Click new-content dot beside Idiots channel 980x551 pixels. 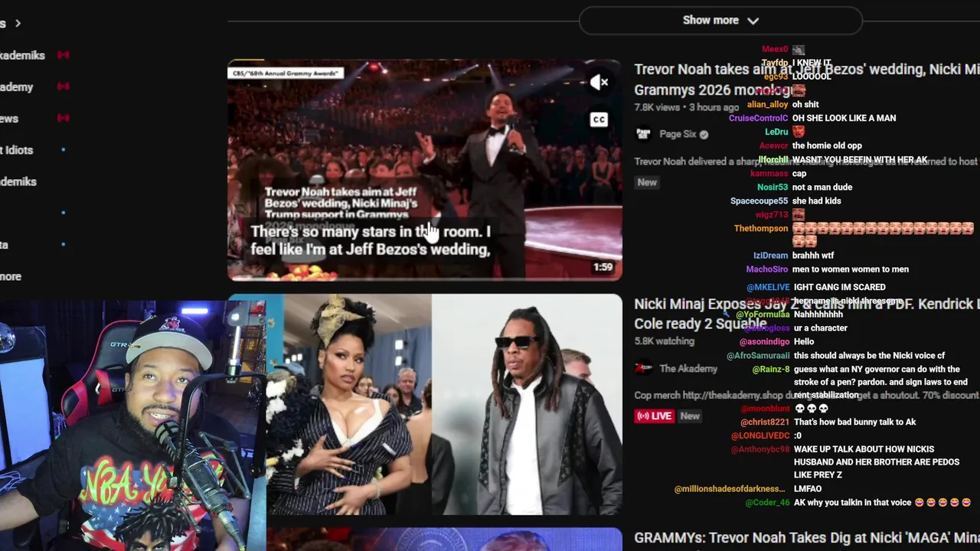coord(63,150)
